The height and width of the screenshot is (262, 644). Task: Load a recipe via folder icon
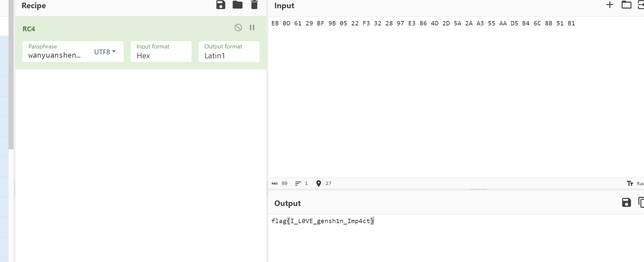tap(237, 5)
